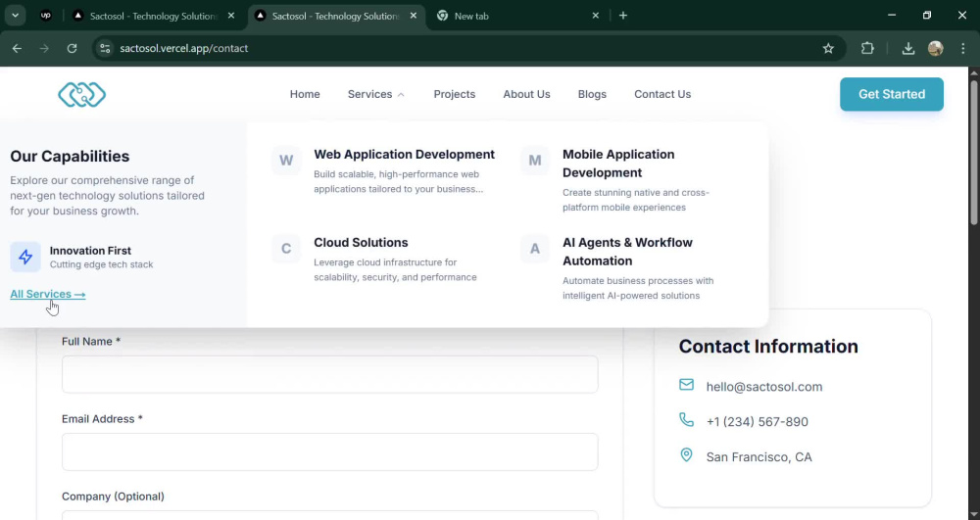Collapse the Services dropdown menu
The width and height of the screenshot is (980, 520).
pos(375,94)
